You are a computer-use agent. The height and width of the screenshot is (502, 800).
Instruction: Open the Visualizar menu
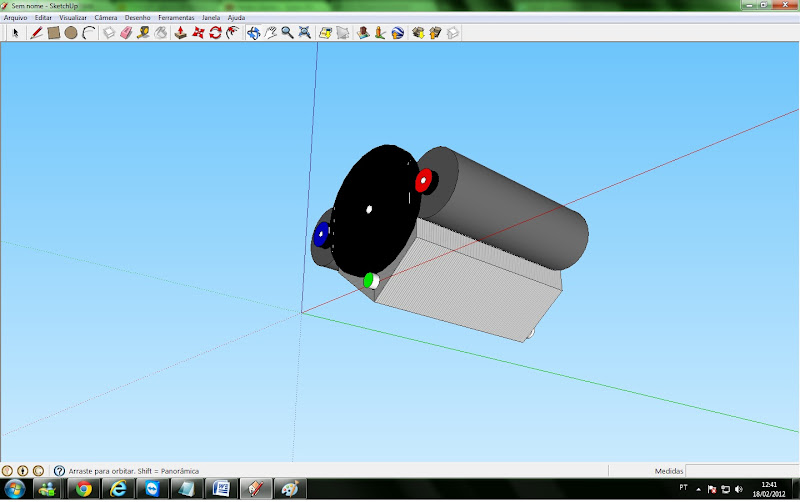click(73, 17)
